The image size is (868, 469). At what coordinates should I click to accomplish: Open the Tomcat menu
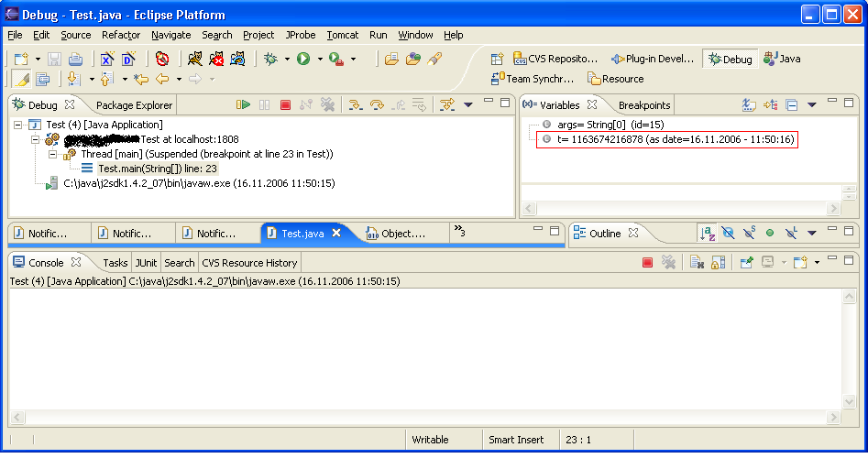pyautogui.click(x=343, y=35)
